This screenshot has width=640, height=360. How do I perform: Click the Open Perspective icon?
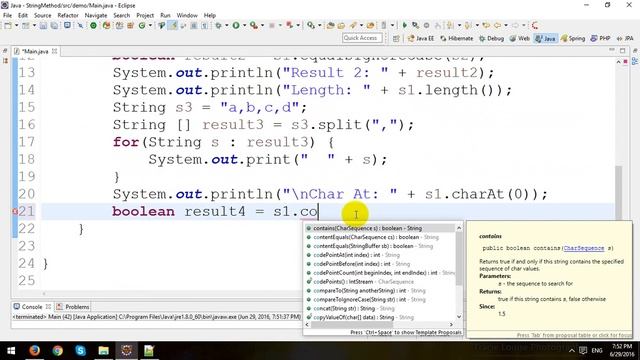click(396, 38)
